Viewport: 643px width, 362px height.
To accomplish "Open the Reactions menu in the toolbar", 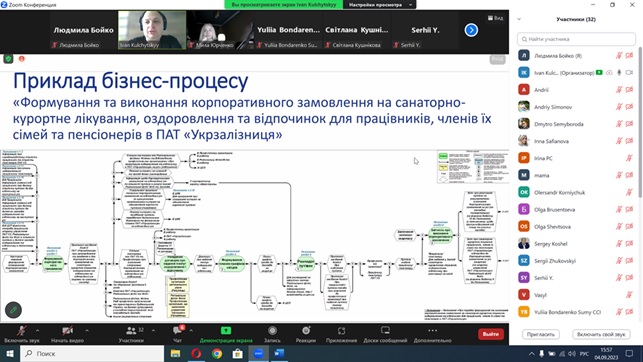I will [x=306, y=334].
